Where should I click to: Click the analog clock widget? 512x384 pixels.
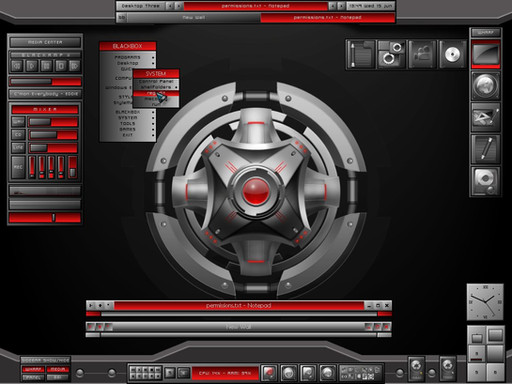[x=485, y=302]
